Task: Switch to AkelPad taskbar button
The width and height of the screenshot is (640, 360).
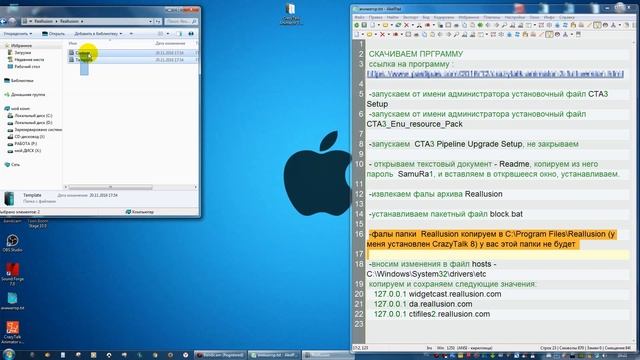Action: click(274, 355)
